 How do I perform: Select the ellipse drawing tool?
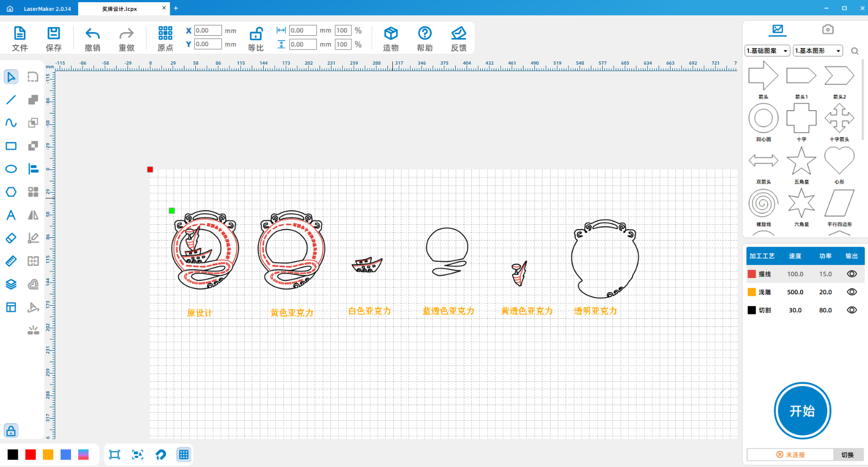pos(11,169)
